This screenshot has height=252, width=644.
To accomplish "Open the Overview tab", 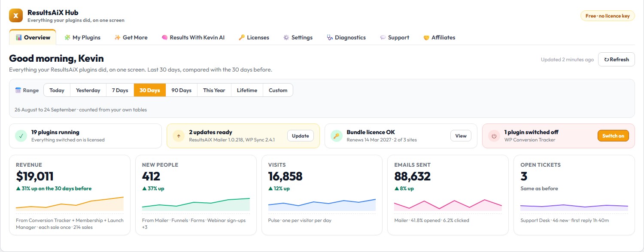I will (x=33, y=37).
